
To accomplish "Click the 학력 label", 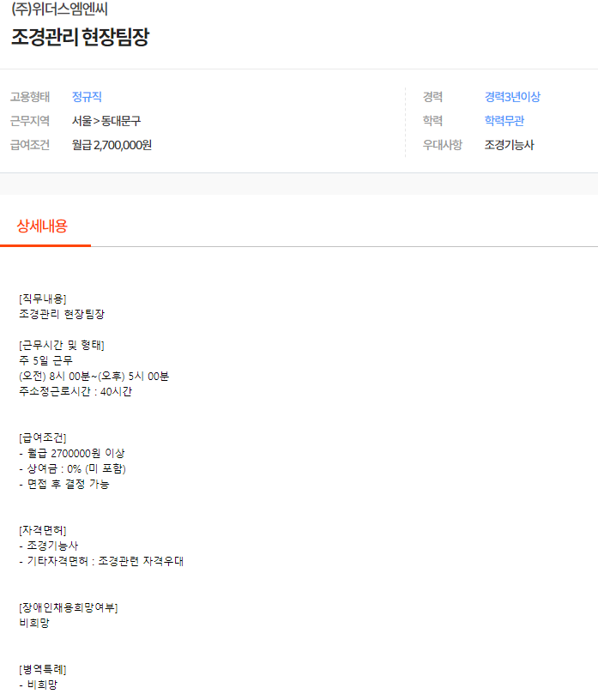I will 432,121.
